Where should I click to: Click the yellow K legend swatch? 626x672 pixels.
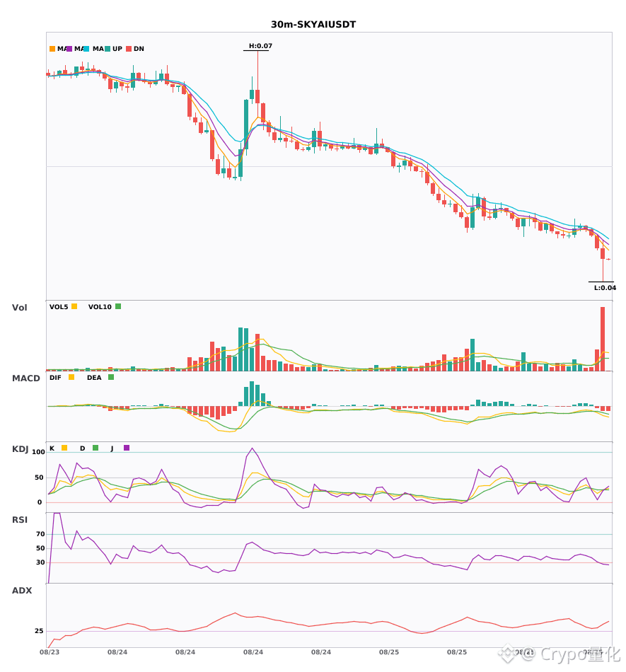pyautogui.click(x=64, y=448)
